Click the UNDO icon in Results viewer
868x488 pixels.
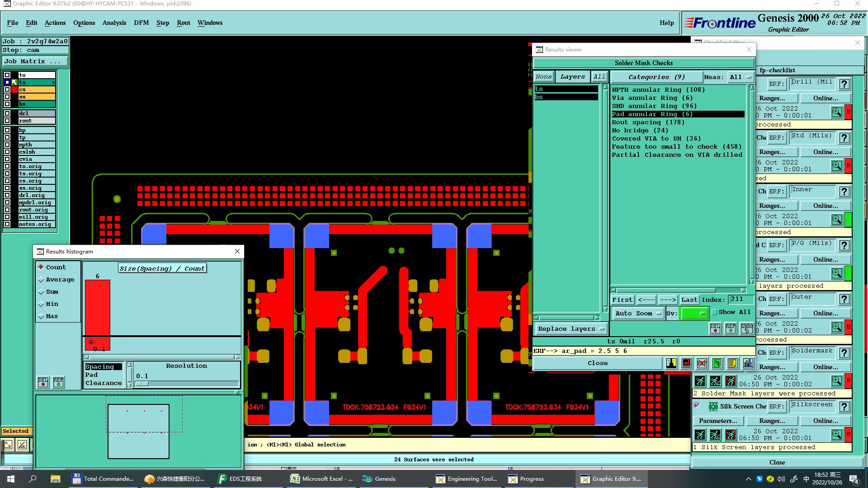point(746,328)
